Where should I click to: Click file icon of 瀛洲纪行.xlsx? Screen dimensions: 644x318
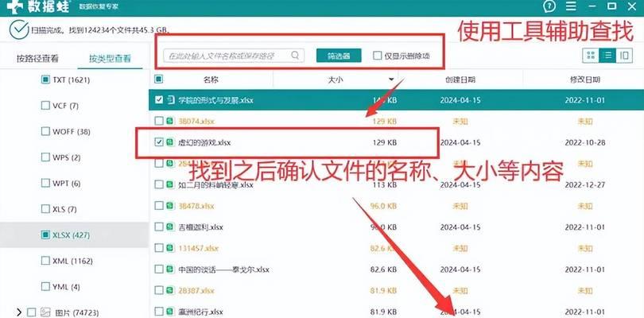click(x=170, y=312)
